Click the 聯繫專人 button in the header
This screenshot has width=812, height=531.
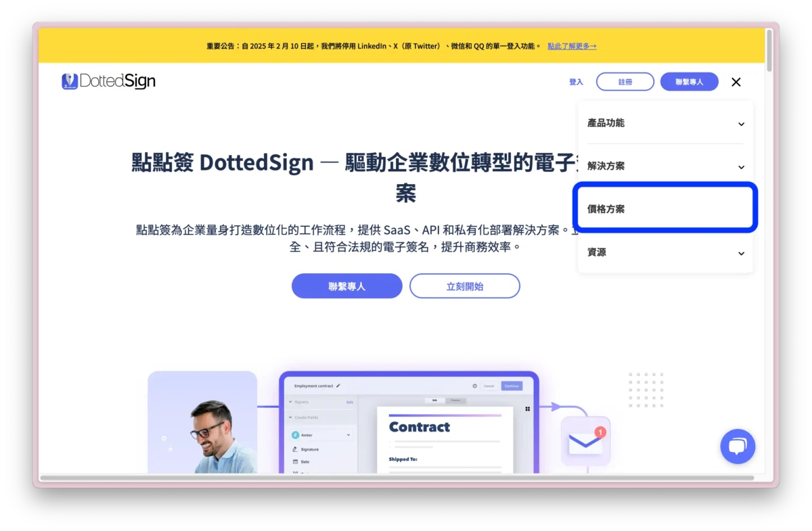(x=689, y=81)
